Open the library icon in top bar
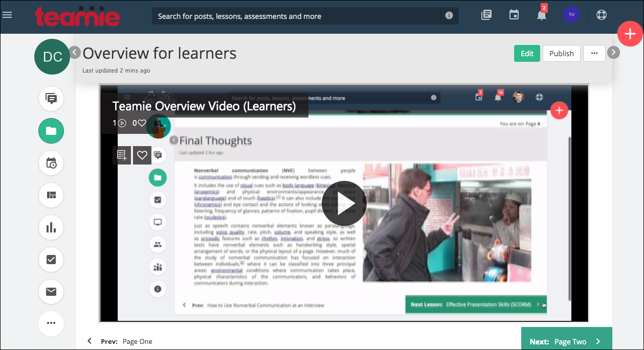Screen dimensions: 644x350 (x=486, y=15)
